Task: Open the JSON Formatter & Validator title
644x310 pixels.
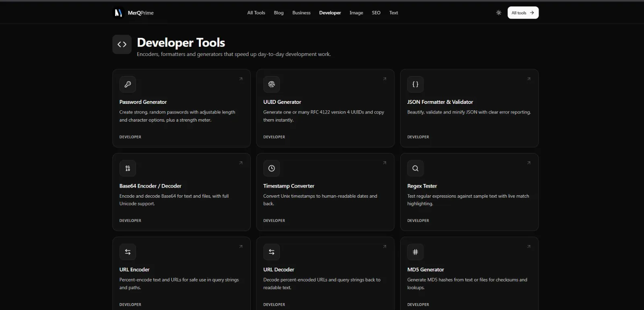Action: coord(440,102)
